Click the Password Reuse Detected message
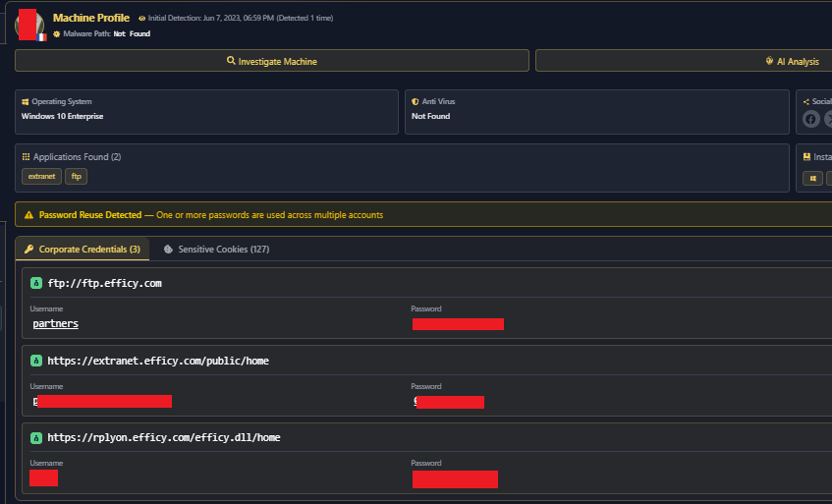The height and width of the screenshot is (504, 832). (211, 215)
